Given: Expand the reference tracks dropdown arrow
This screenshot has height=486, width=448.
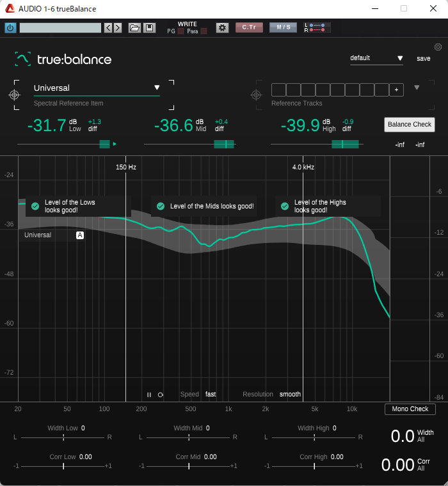Looking at the screenshot, I should click(417, 88).
